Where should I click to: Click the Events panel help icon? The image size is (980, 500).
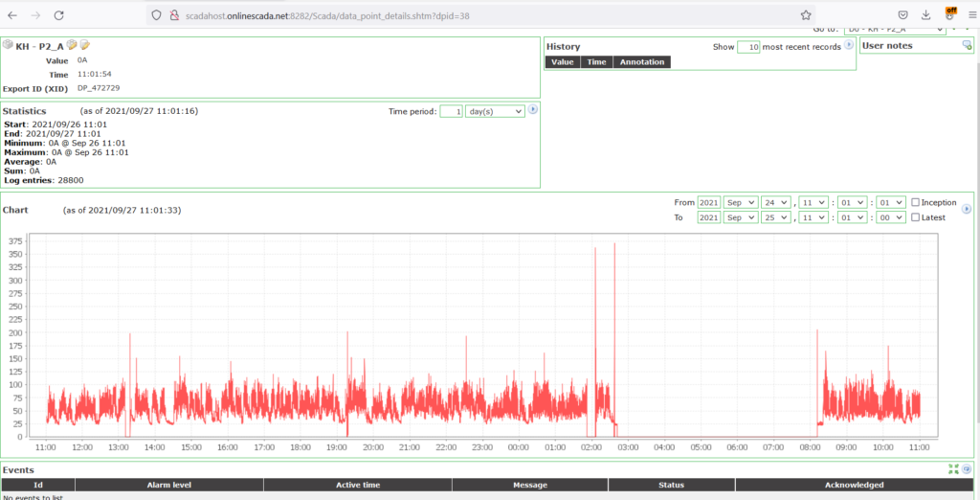click(967, 469)
